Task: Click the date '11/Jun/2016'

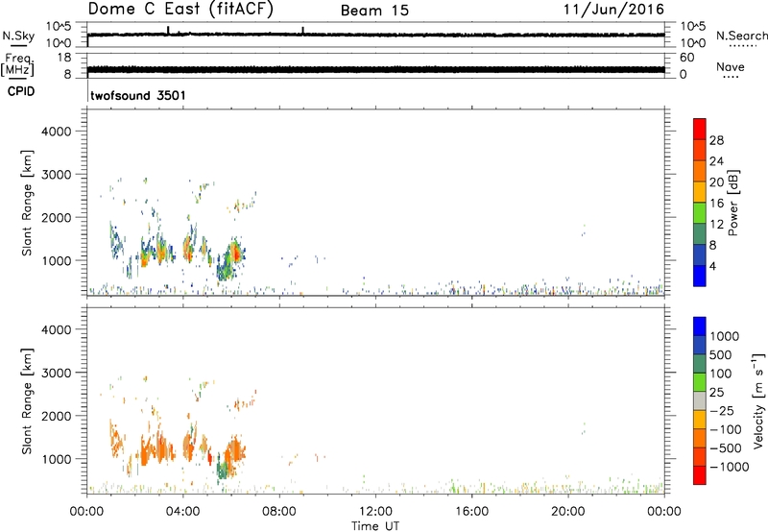Action: [x=613, y=10]
